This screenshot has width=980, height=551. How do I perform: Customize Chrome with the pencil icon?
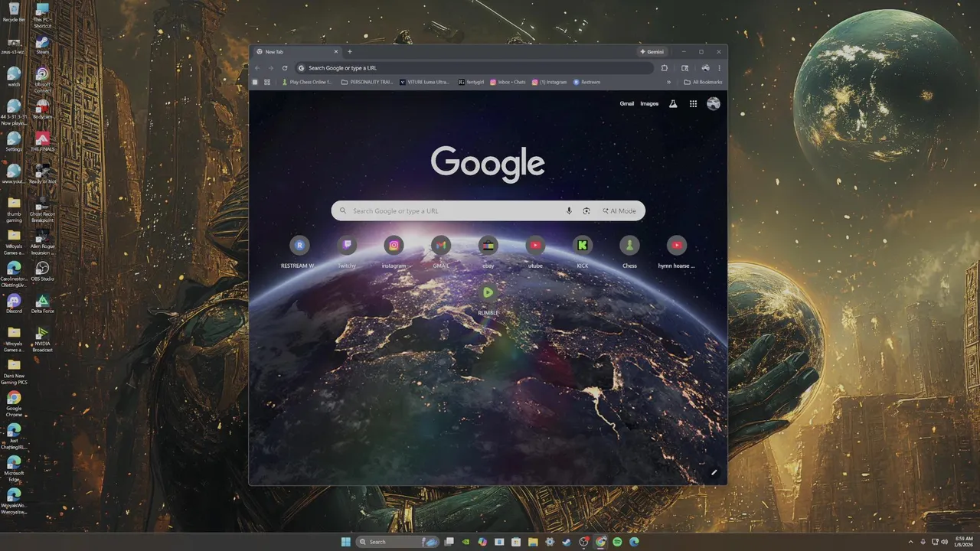coord(714,472)
